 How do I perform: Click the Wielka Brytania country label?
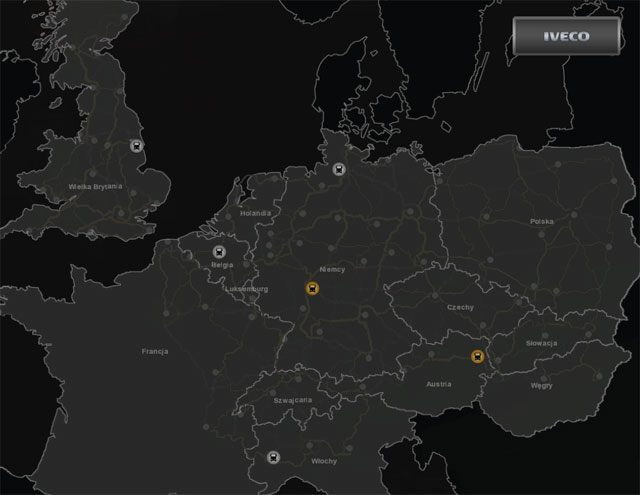click(95, 186)
